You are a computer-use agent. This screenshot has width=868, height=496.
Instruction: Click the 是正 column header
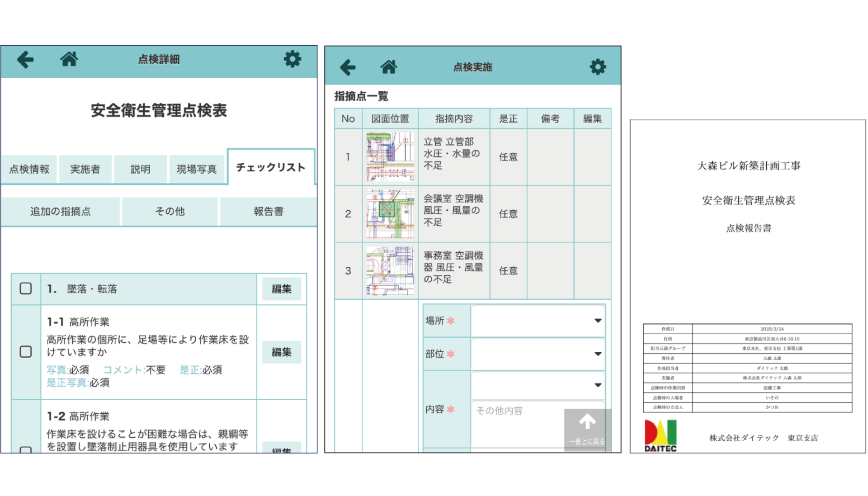coord(508,118)
